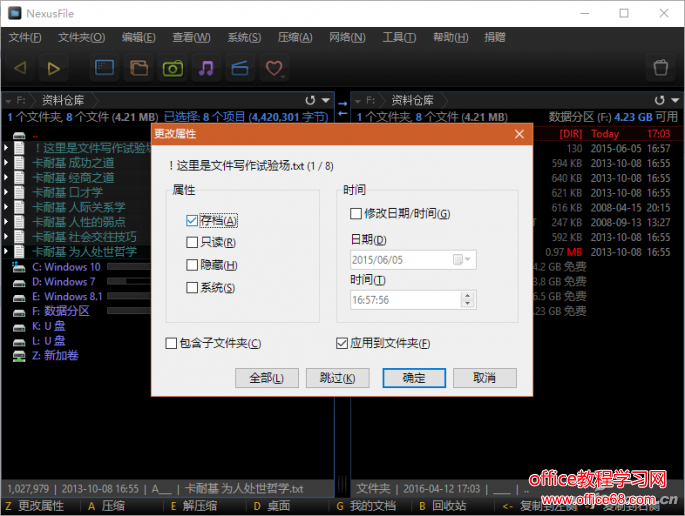Open the 编辑(E) menu
This screenshot has width=685, height=516.
click(138, 38)
